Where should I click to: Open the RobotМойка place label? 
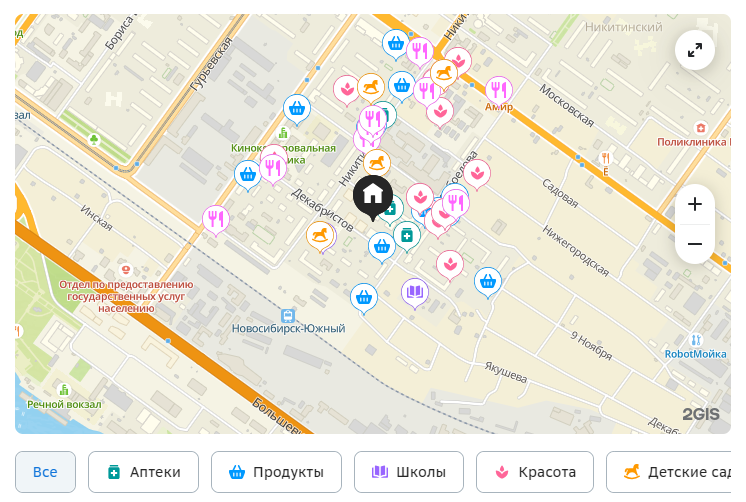(696, 354)
